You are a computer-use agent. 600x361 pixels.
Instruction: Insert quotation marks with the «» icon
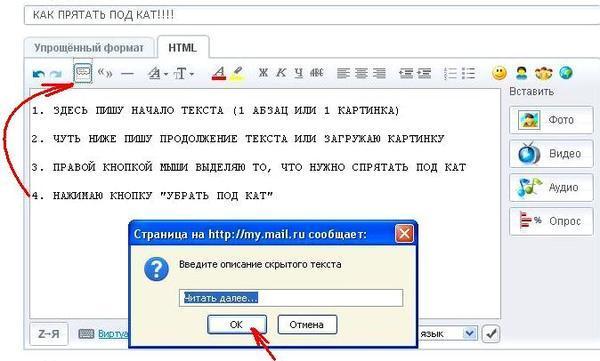coord(105,72)
